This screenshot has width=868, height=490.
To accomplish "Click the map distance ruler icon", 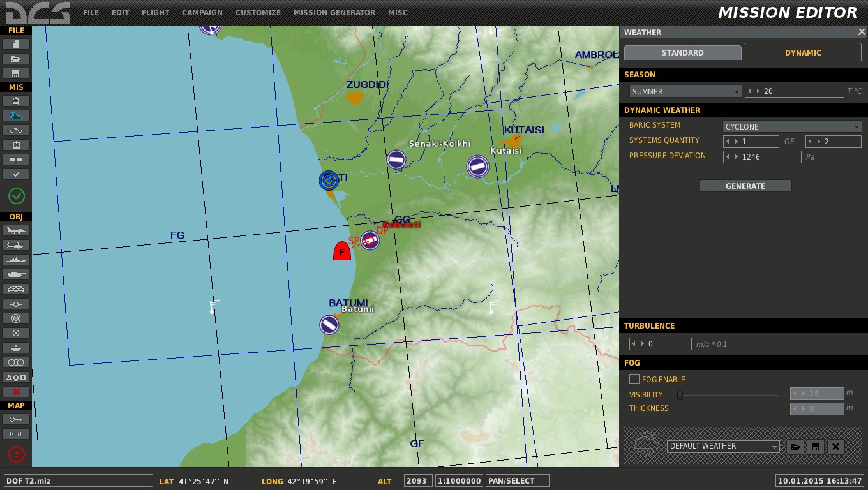I will (x=16, y=434).
